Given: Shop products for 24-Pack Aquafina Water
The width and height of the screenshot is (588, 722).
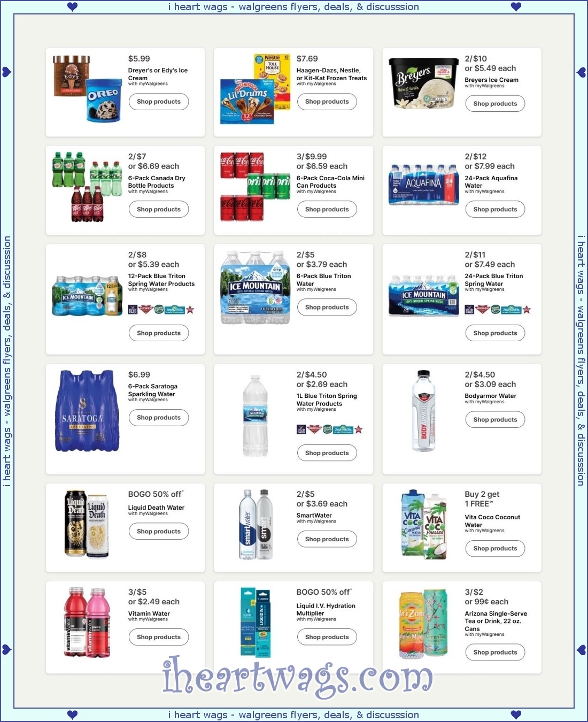Looking at the screenshot, I should pyautogui.click(x=495, y=210).
